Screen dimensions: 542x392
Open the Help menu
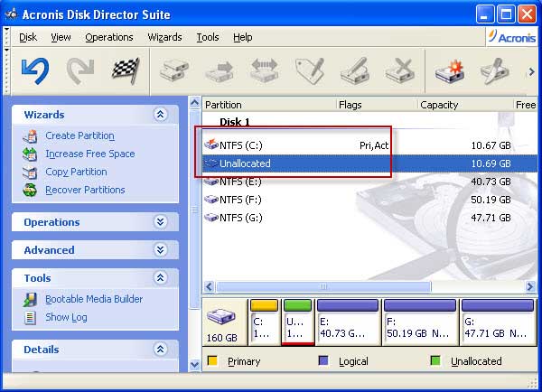243,37
